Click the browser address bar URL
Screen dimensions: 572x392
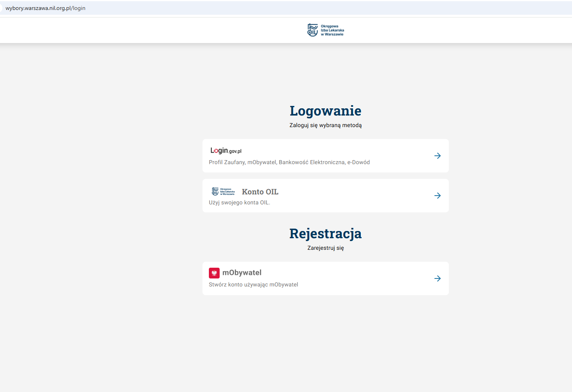[45, 8]
